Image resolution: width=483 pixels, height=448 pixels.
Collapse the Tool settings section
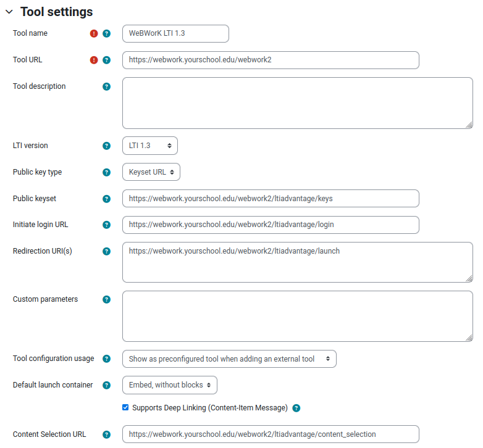click(9, 12)
